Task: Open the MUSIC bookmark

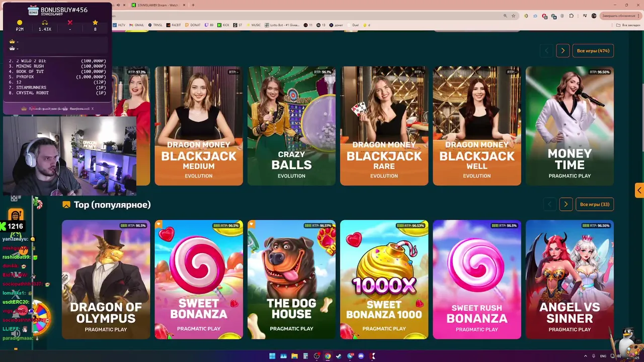Action: tap(254, 25)
